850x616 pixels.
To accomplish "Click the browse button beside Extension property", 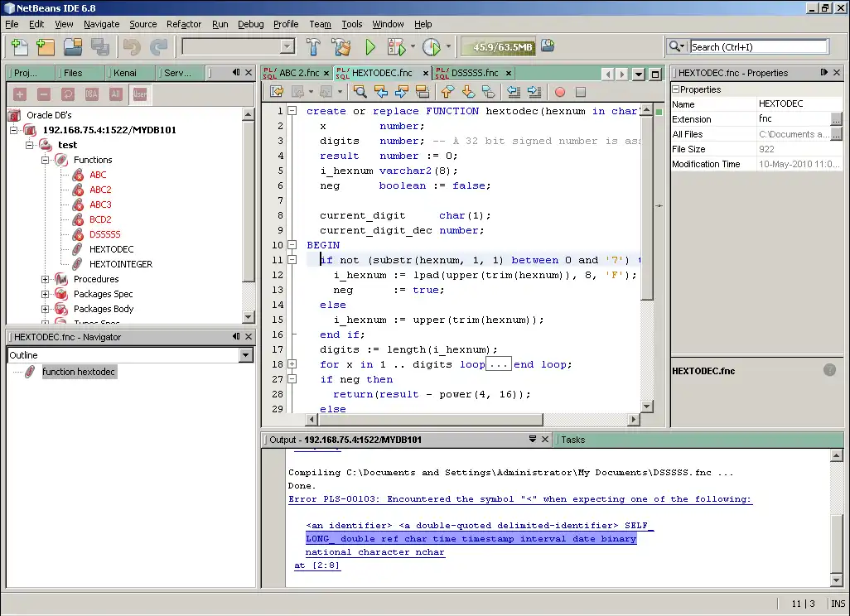I will (835, 119).
